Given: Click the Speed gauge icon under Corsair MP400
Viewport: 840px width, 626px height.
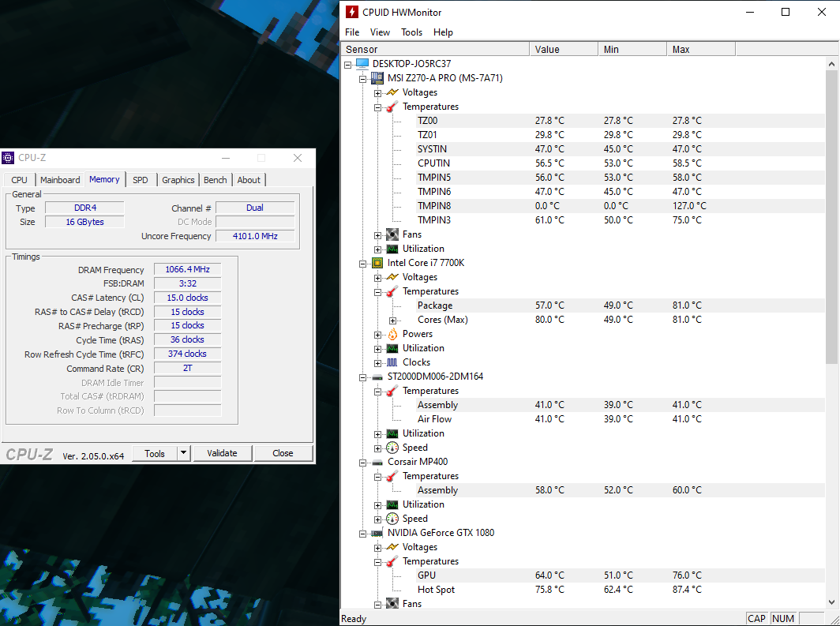Looking at the screenshot, I should (x=392, y=519).
